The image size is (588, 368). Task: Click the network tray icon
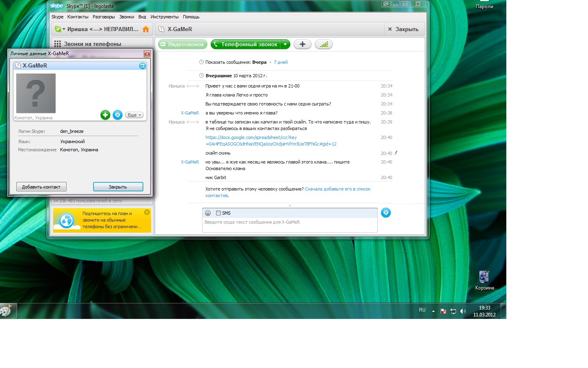tap(453, 311)
